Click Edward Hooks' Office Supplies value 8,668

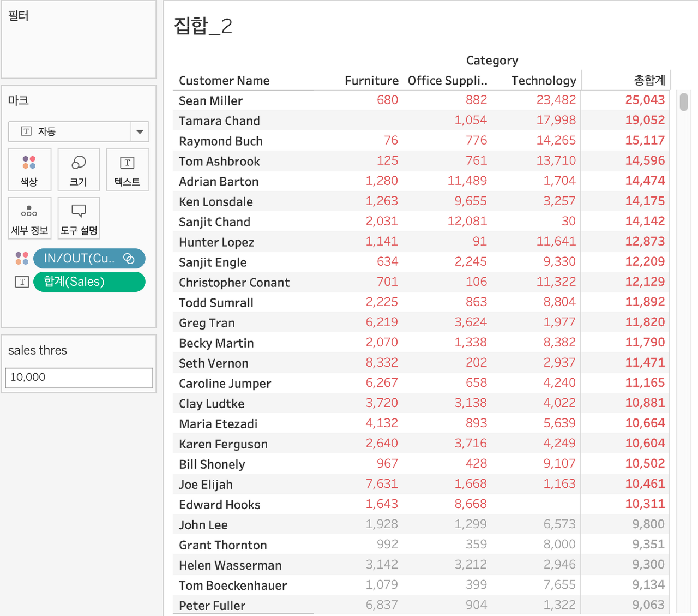pos(471,504)
